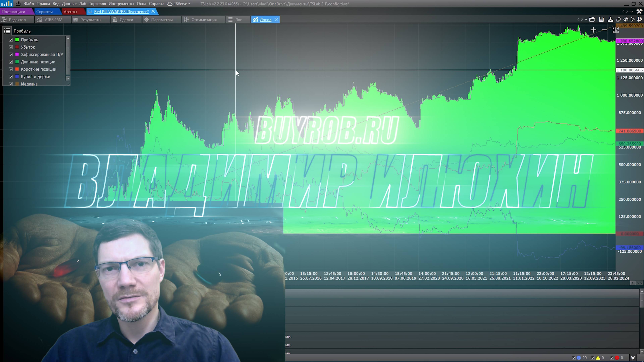Click the Прибыль panel header link

tap(22, 31)
